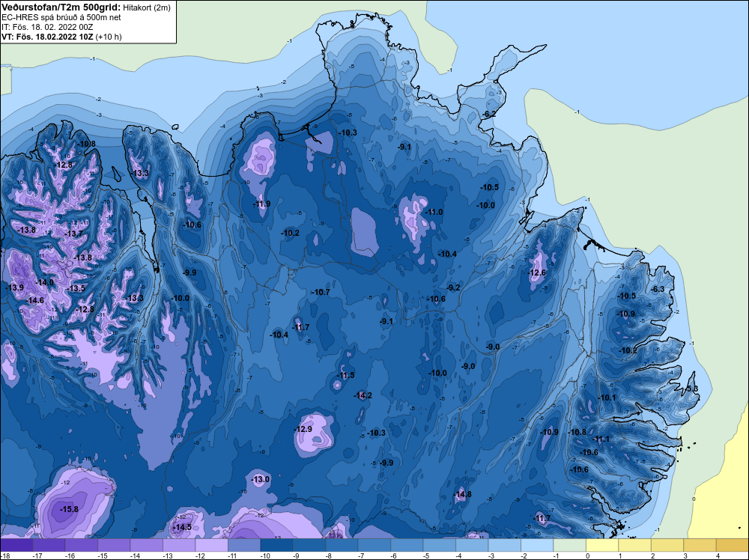Click the -14.2 temperature label

tap(363, 395)
